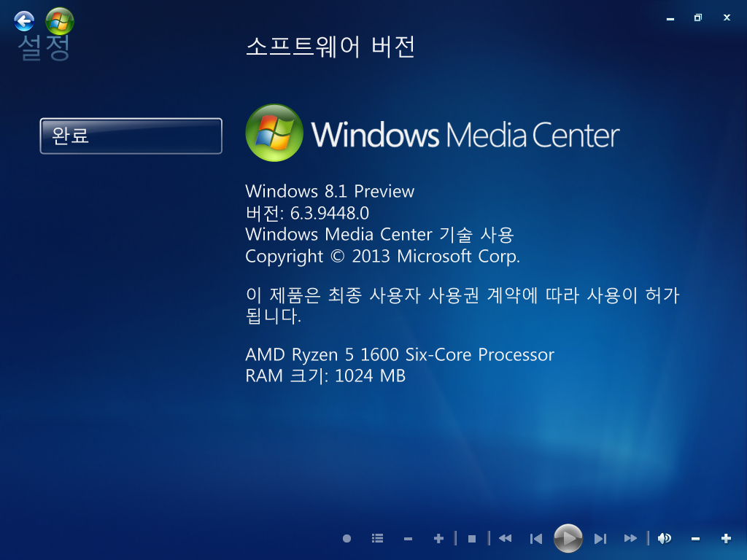The image size is (747, 560).
Task: Increase volume with the plus button
Action: [x=726, y=539]
